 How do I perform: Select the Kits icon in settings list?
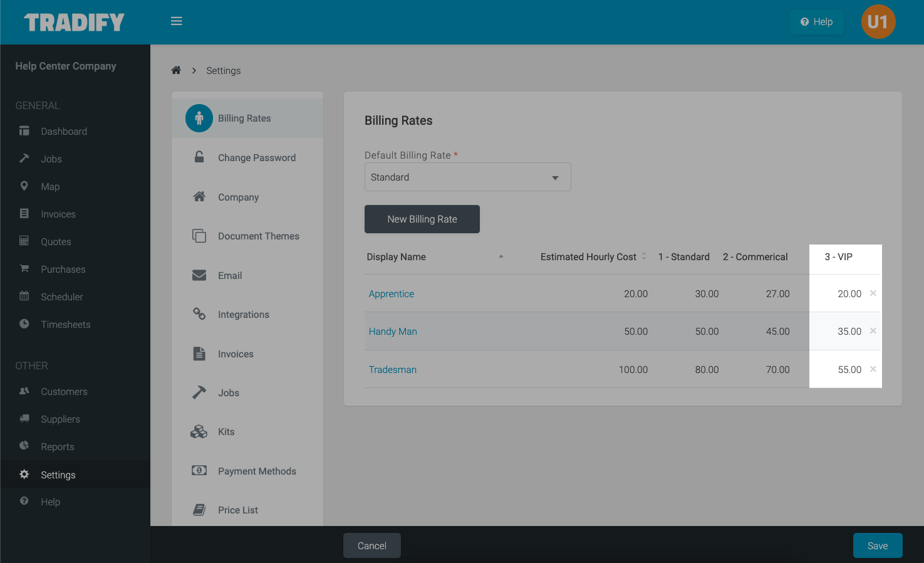tap(199, 431)
